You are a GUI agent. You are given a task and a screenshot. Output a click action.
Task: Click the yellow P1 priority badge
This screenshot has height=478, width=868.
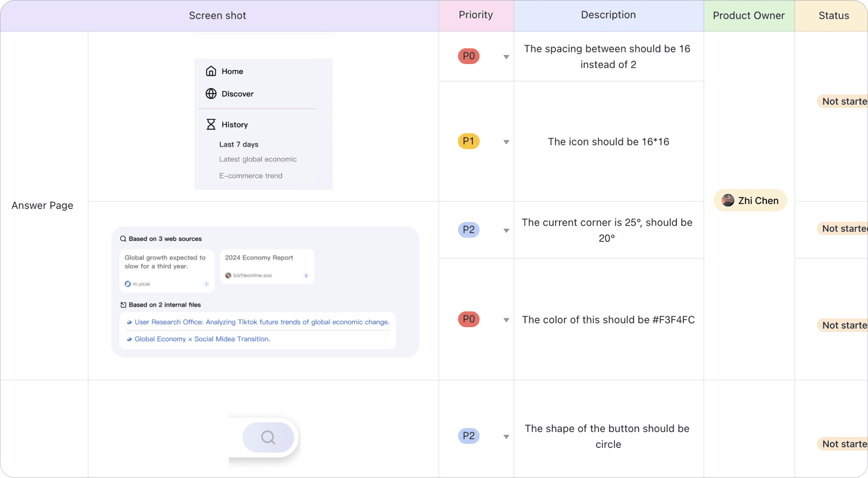coord(468,141)
